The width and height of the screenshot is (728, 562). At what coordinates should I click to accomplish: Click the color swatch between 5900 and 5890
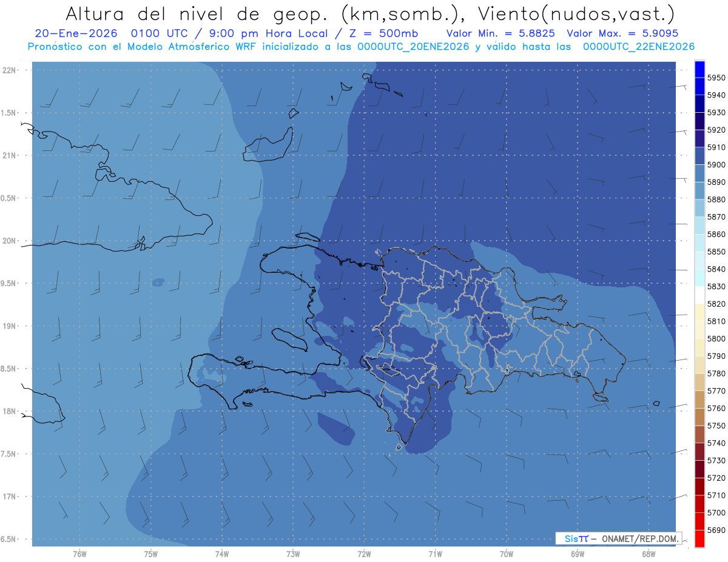point(699,173)
